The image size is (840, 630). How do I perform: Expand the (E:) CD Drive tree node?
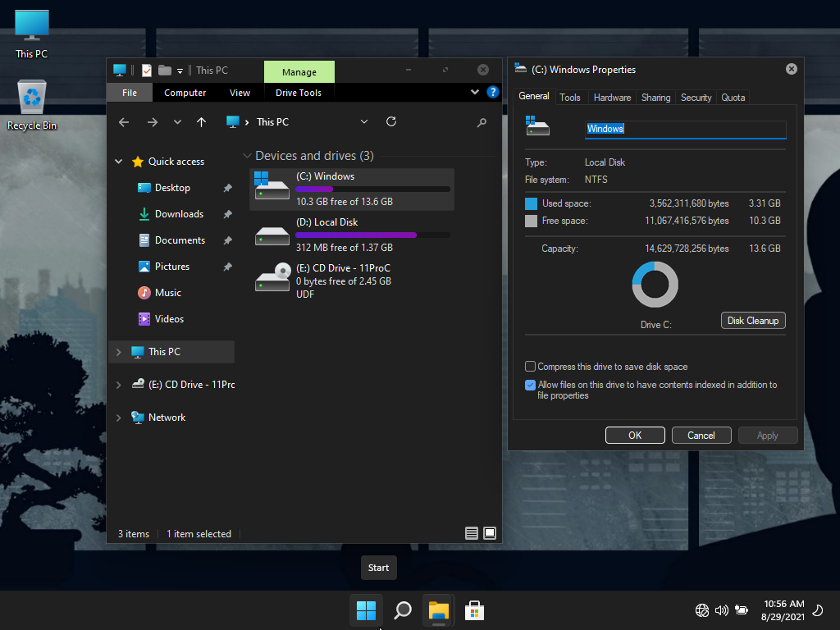click(x=118, y=385)
